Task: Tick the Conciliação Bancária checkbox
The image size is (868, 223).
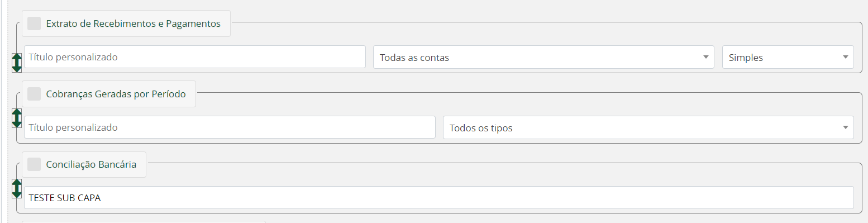Action: (x=34, y=164)
